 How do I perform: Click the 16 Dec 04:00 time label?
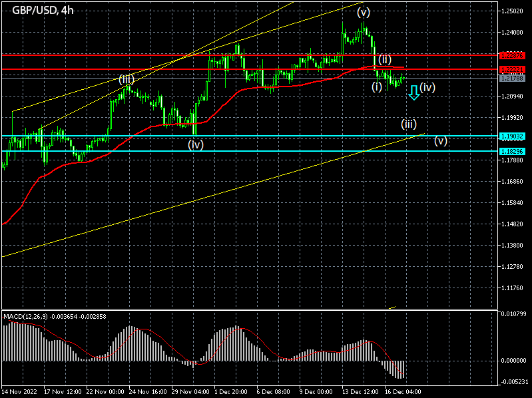coord(403,392)
